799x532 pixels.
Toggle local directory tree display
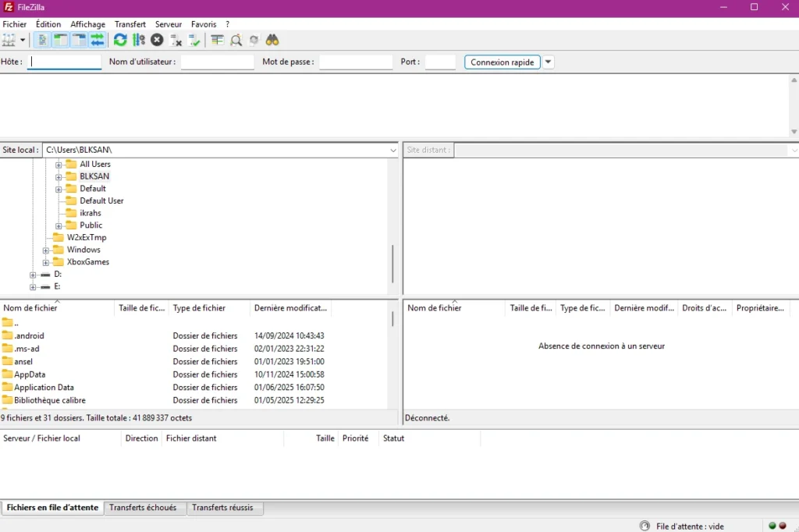(x=61, y=41)
